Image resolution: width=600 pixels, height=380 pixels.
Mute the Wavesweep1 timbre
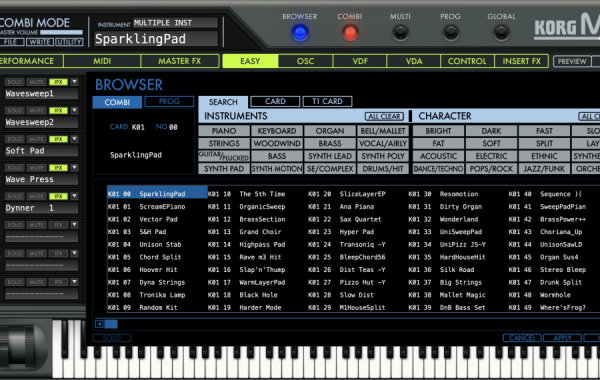tap(36, 82)
